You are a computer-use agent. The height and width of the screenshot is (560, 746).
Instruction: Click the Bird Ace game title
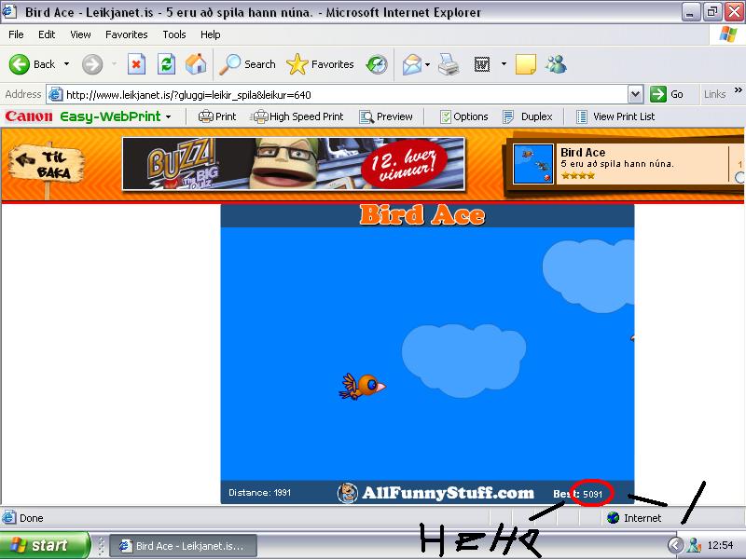[422, 215]
